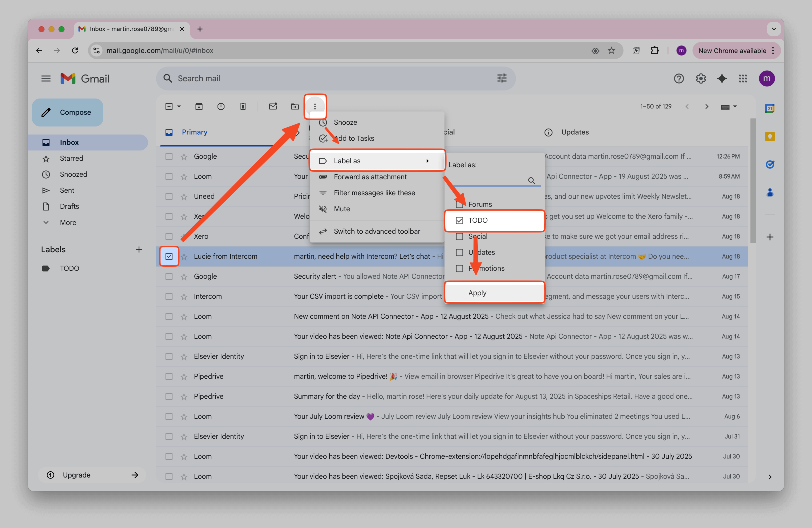Screen dimensions: 812x528
Task: Check the Updates label checkbox
Action: (x=459, y=252)
